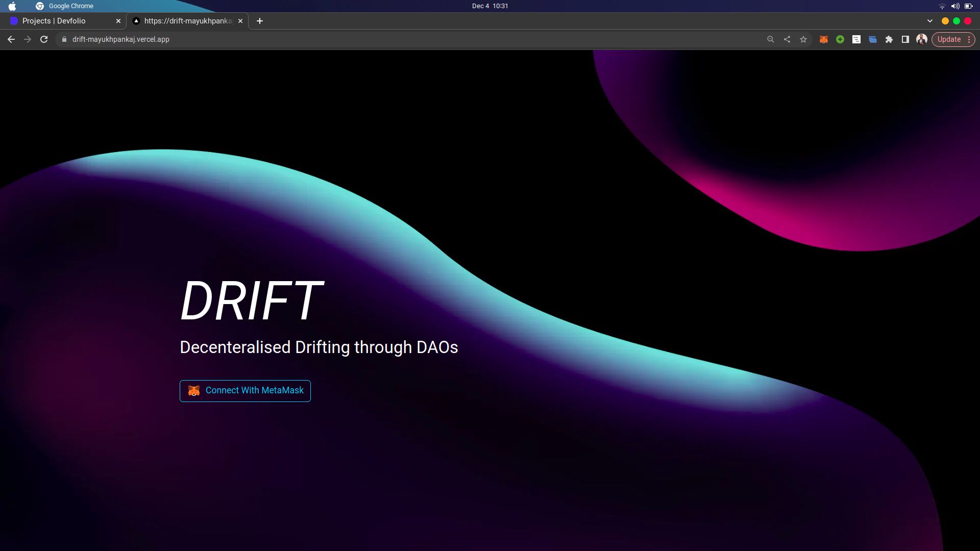Open the Extensions puzzle menu
Image resolution: width=980 pixels, height=551 pixels.
coord(889,39)
